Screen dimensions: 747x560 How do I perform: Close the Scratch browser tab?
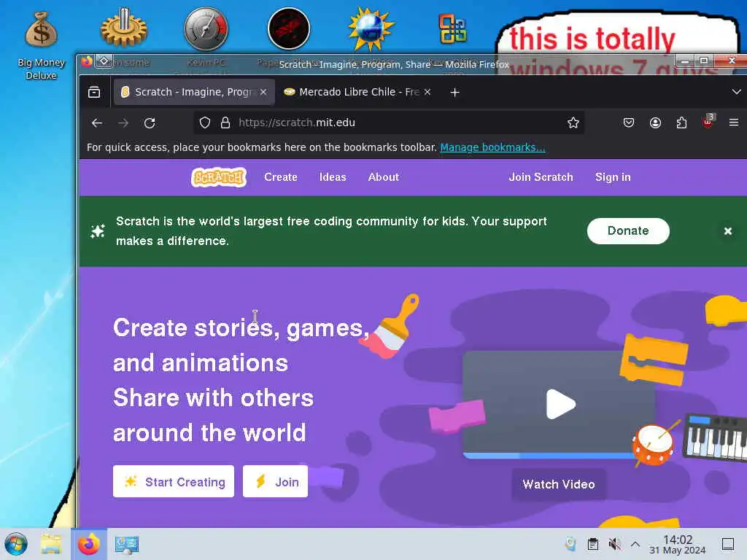pyautogui.click(x=263, y=92)
